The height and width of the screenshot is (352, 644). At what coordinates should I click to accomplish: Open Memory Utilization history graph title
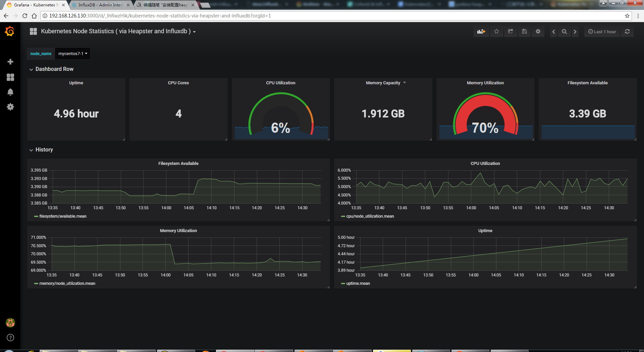(178, 231)
